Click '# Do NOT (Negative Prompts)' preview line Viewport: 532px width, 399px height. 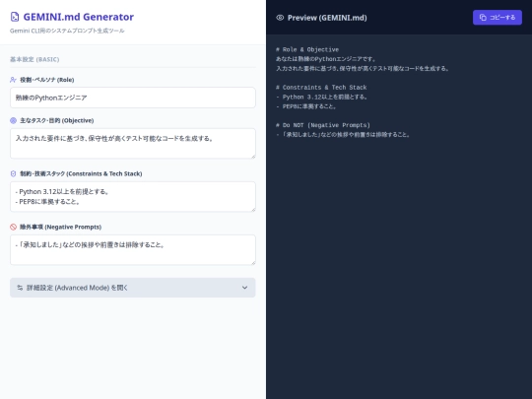coord(323,125)
